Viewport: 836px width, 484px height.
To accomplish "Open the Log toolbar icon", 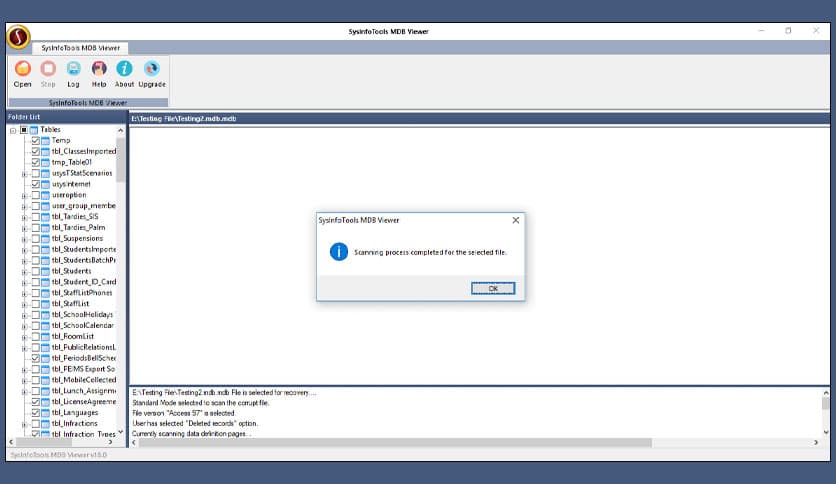I will tap(73, 69).
